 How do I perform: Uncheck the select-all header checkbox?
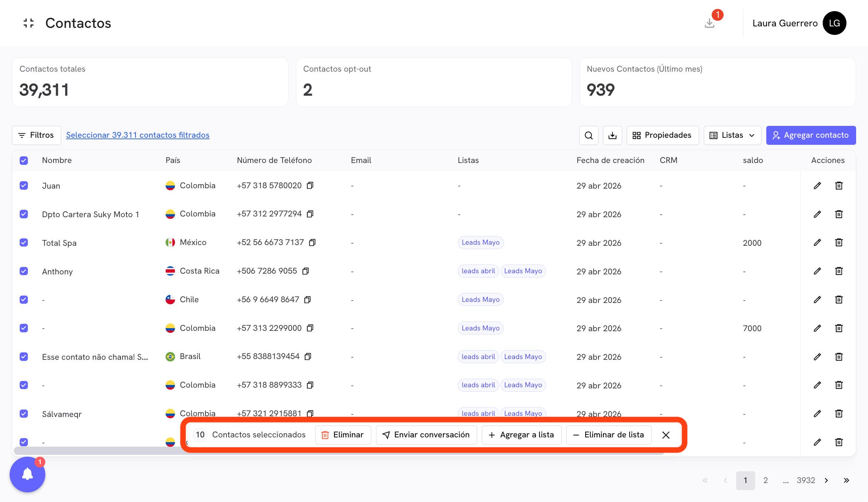[x=24, y=160]
